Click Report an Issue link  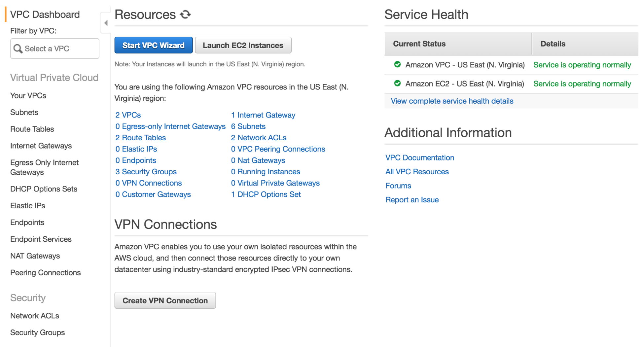[412, 200]
